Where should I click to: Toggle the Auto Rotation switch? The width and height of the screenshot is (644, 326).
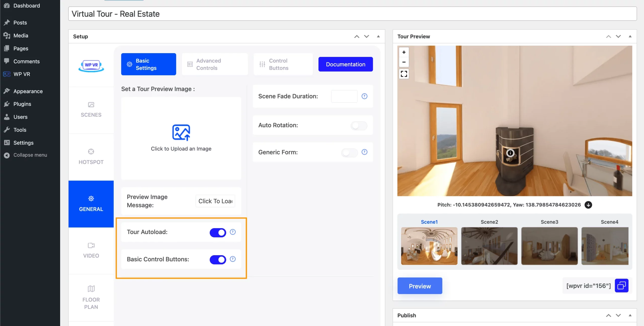tap(358, 125)
